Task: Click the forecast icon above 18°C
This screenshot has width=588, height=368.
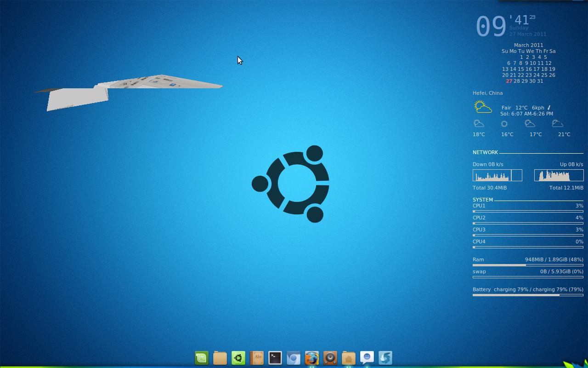Action: (479, 123)
